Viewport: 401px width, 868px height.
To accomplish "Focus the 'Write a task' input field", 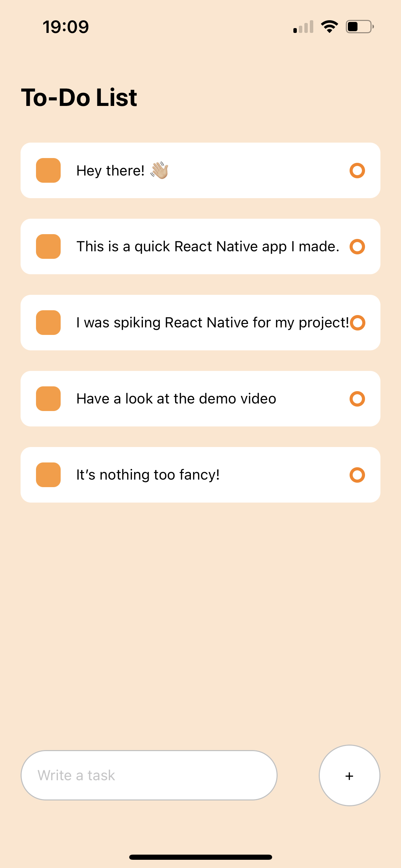I will (149, 775).
